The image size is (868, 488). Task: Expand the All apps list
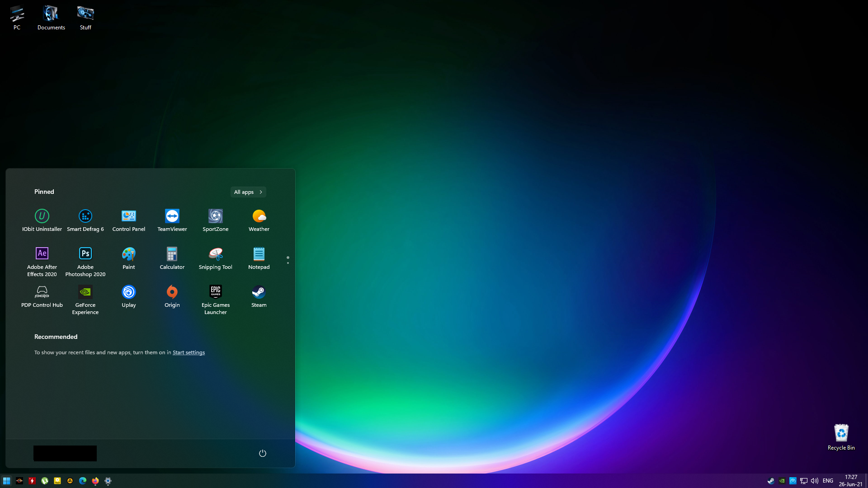pos(248,192)
